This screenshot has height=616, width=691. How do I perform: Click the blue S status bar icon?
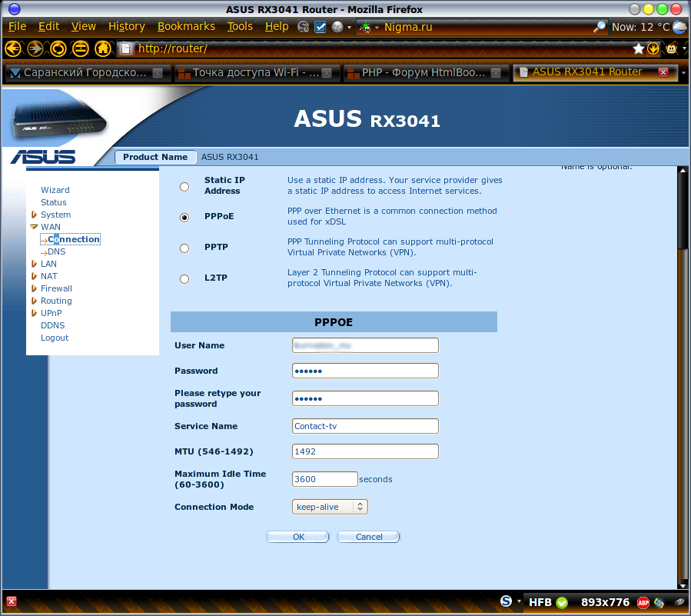tap(506, 601)
